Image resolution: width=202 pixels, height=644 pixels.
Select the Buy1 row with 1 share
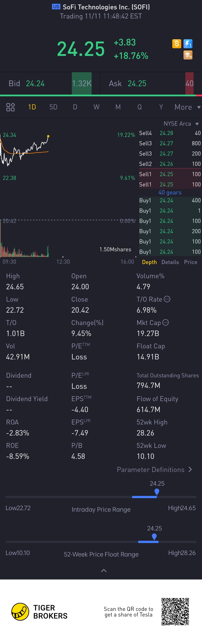(x=170, y=211)
